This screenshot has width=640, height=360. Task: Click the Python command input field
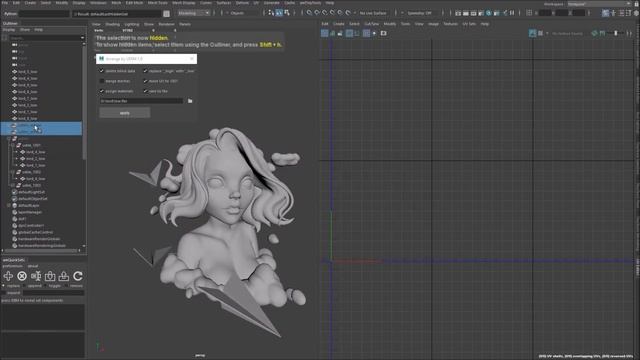click(x=44, y=14)
